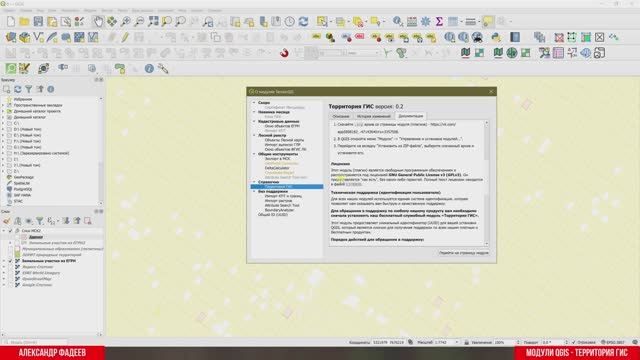Collapse 'Без поддержки' group in dialog tree
The image size is (640, 360).
[x=254, y=191]
